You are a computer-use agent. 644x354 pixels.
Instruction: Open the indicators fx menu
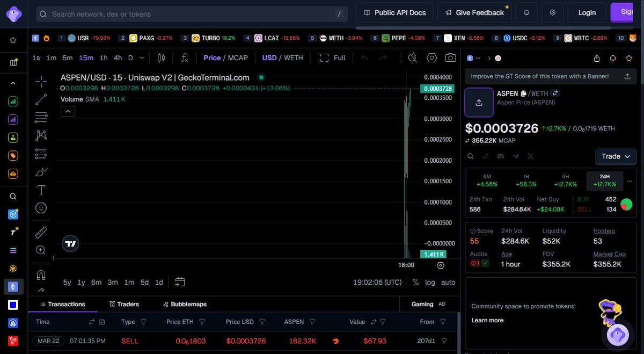(x=185, y=57)
